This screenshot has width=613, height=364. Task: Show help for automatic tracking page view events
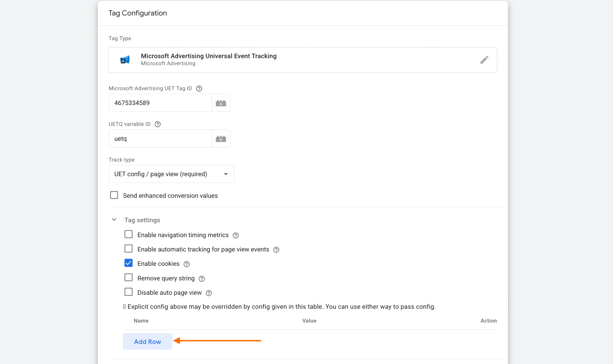click(276, 250)
